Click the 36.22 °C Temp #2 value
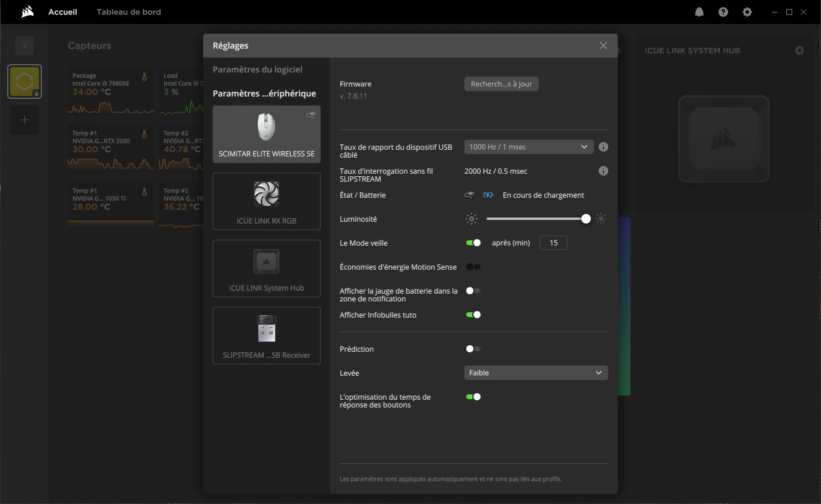 click(182, 207)
